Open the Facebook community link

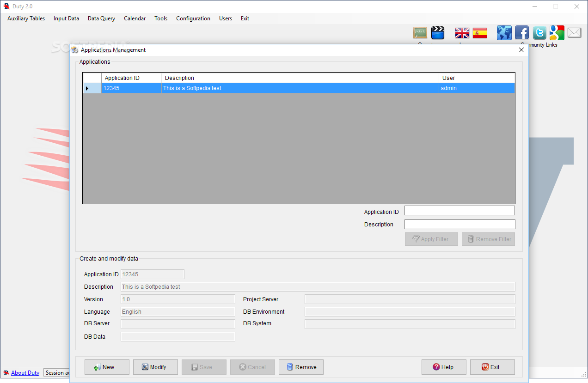[x=522, y=33]
